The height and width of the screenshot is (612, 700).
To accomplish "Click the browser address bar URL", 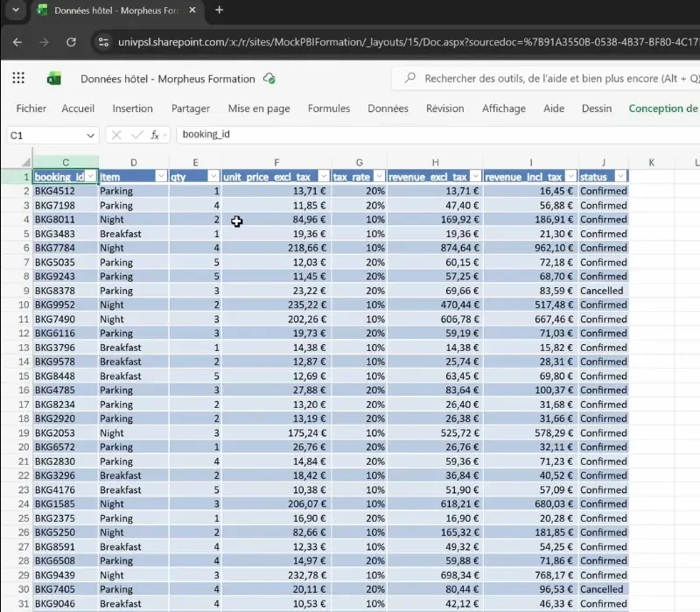I will (x=408, y=42).
